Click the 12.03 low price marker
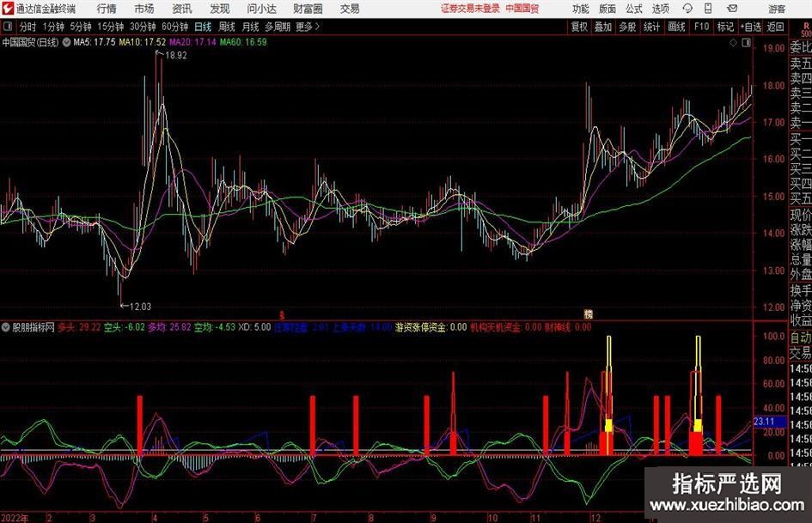Viewport: 812px width, 523px height. (x=140, y=307)
